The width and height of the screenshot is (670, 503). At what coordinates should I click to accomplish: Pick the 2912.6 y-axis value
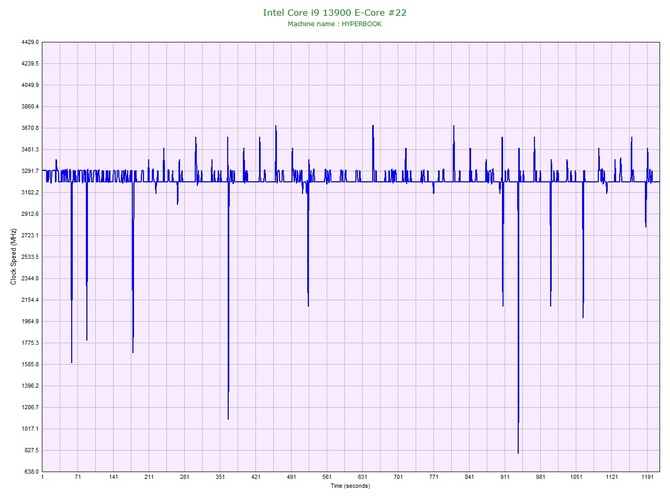(30, 214)
